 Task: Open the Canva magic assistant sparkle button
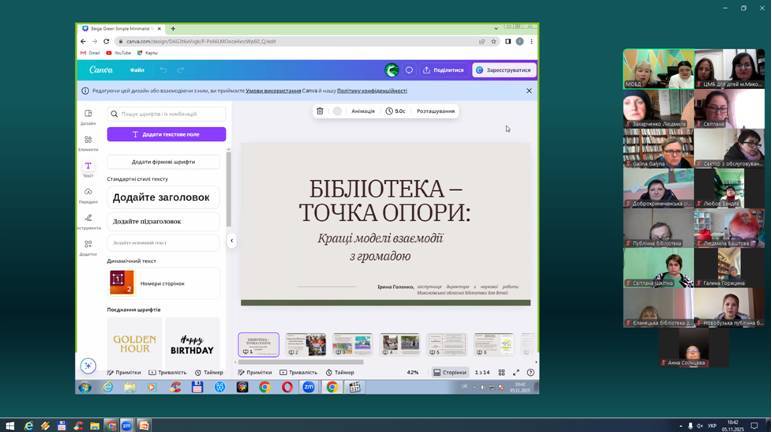88,366
